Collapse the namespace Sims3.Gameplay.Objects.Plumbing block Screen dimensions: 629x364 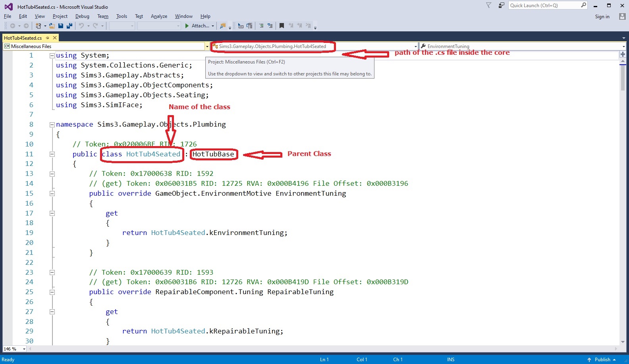pyautogui.click(x=52, y=125)
